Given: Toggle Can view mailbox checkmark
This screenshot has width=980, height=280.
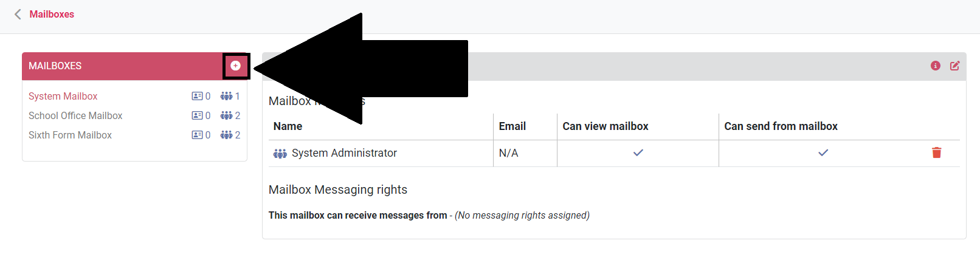Looking at the screenshot, I should [638, 152].
